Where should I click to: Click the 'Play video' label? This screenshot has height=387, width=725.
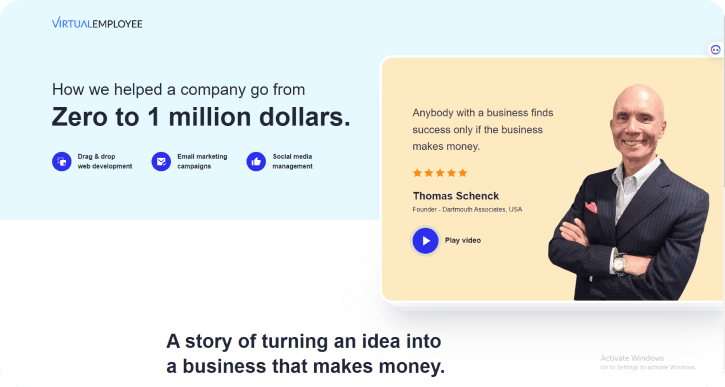(463, 240)
